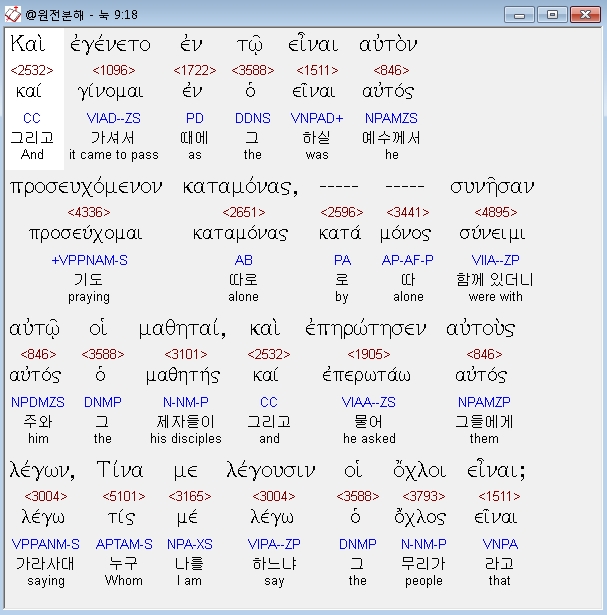Click the parsing code VIIA--ZP

click(x=496, y=260)
